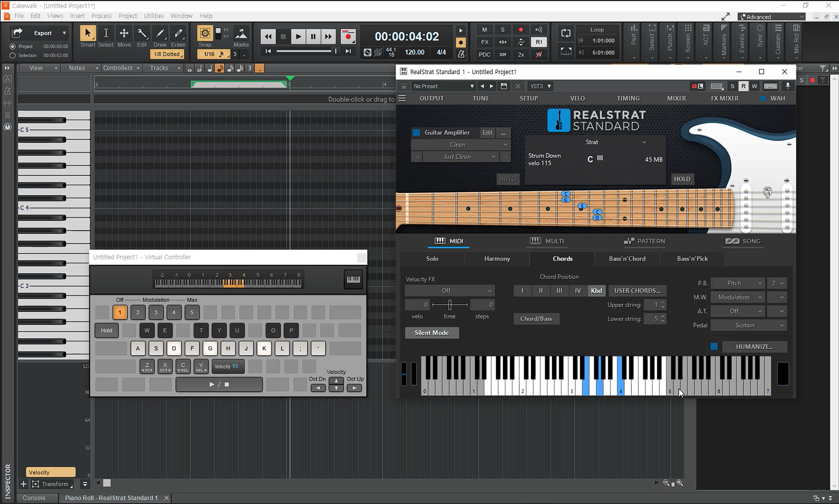Pause the transport

pyautogui.click(x=313, y=37)
